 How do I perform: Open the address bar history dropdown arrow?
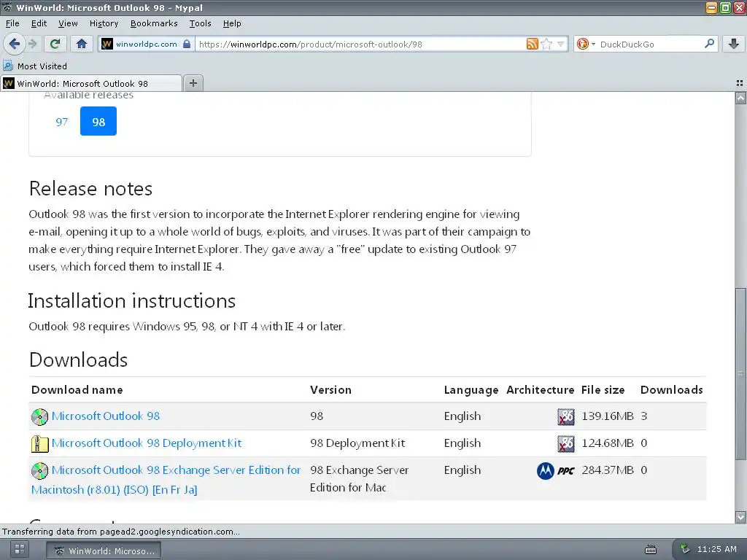coord(561,44)
